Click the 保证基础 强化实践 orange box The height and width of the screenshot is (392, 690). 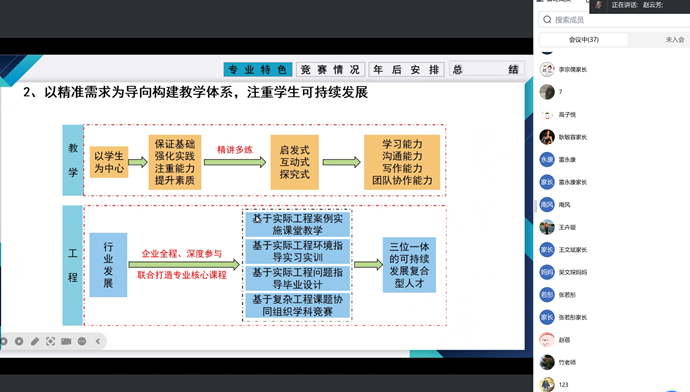coord(175,162)
